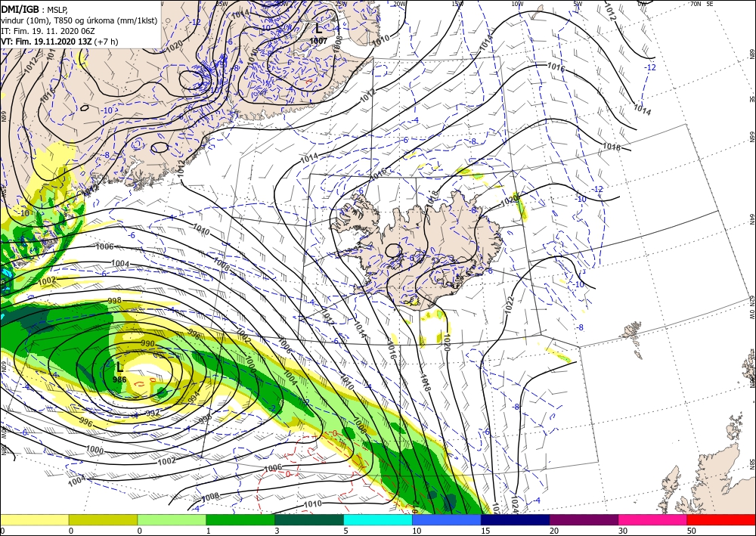Click the legend value '30'
The image size is (756, 536).
click(622, 531)
